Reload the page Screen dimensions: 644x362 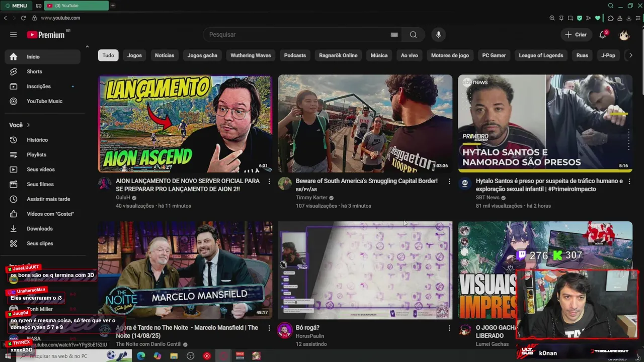pos(23,18)
